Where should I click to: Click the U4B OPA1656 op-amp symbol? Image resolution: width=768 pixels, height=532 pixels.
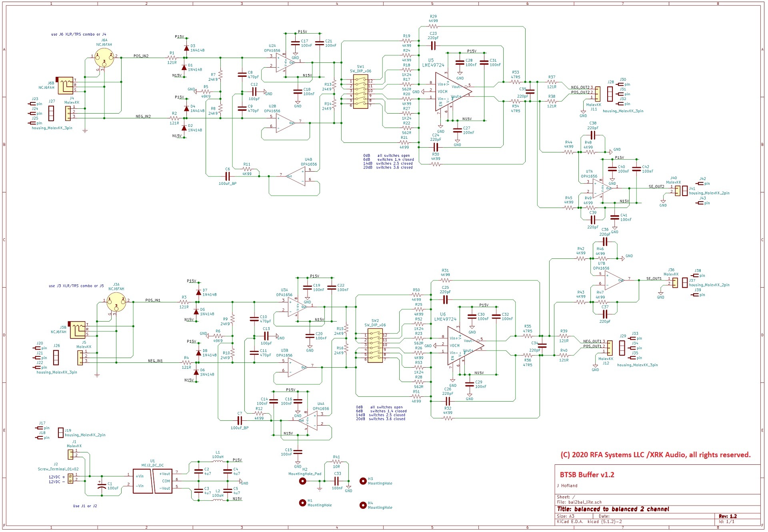point(296,176)
